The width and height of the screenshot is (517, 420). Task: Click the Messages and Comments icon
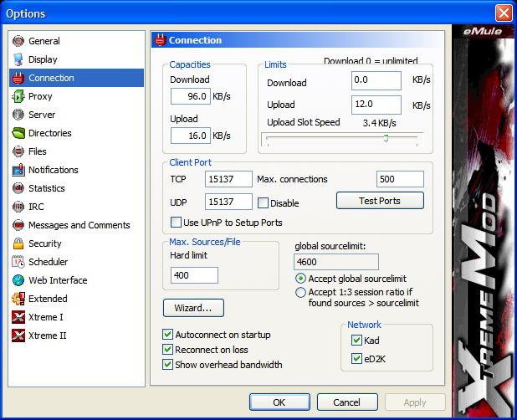[x=18, y=225]
